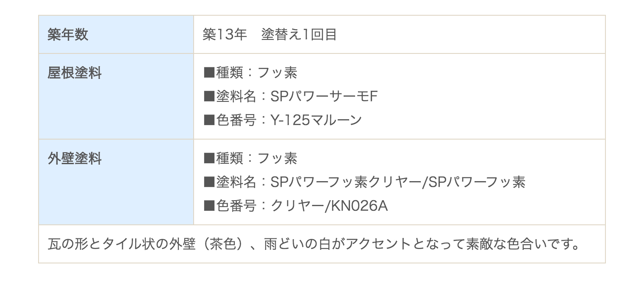Click the description sentence about 瓦の形
644x305 pixels.
pos(314,244)
